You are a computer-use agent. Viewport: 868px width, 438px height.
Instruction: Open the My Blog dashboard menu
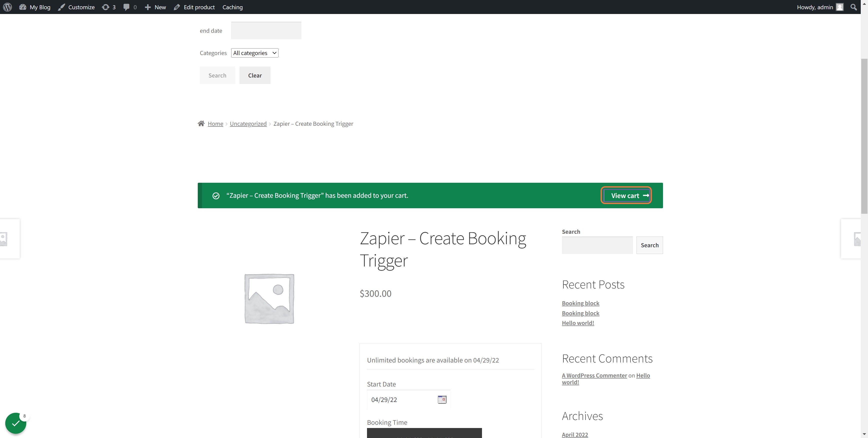pos(35,7)
